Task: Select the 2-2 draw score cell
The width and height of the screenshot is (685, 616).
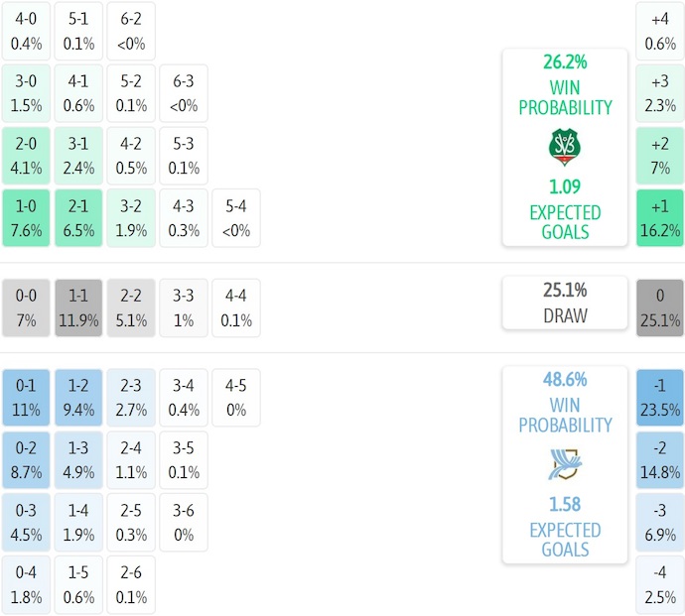Action: (131, 308)
